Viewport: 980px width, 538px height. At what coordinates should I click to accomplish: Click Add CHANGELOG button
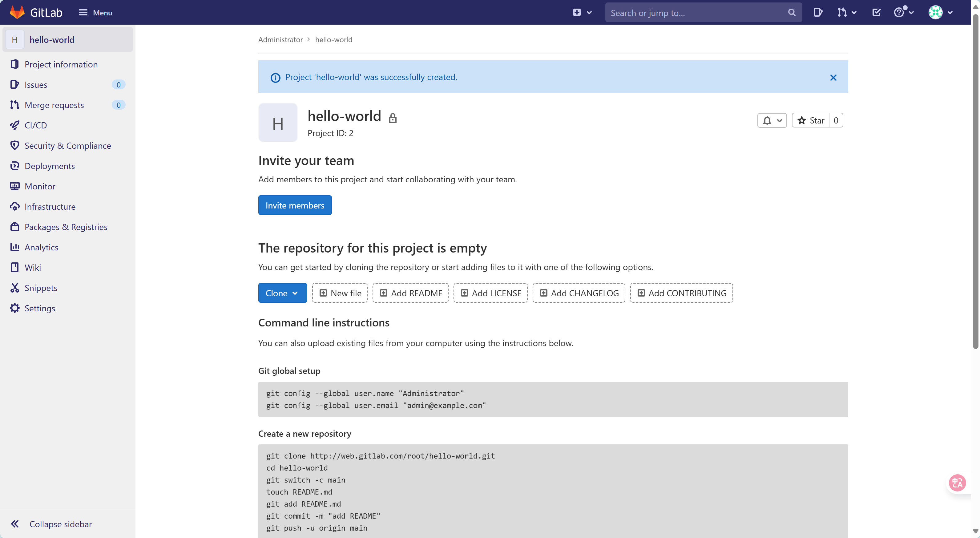point(579,293)
